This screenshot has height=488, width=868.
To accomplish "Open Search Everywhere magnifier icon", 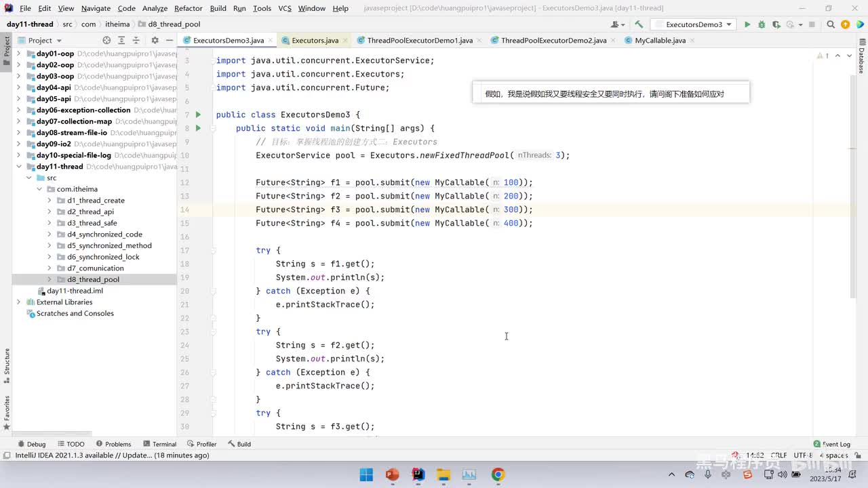I will click(x=831, y=24).
